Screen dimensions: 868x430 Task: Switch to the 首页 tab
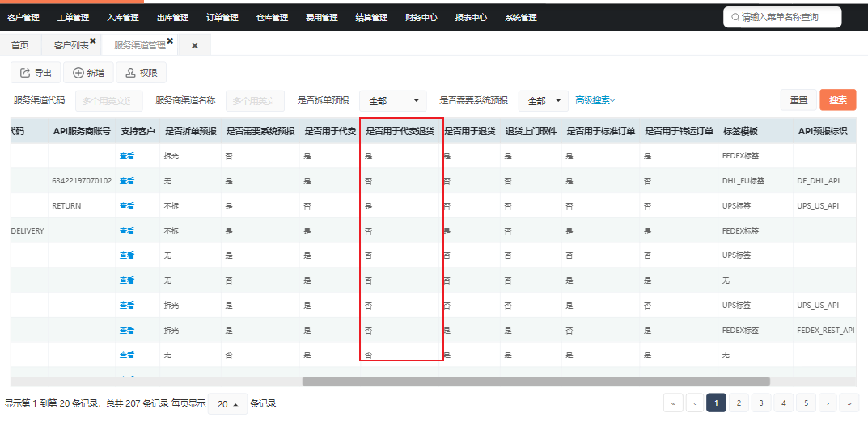[20, 45]
